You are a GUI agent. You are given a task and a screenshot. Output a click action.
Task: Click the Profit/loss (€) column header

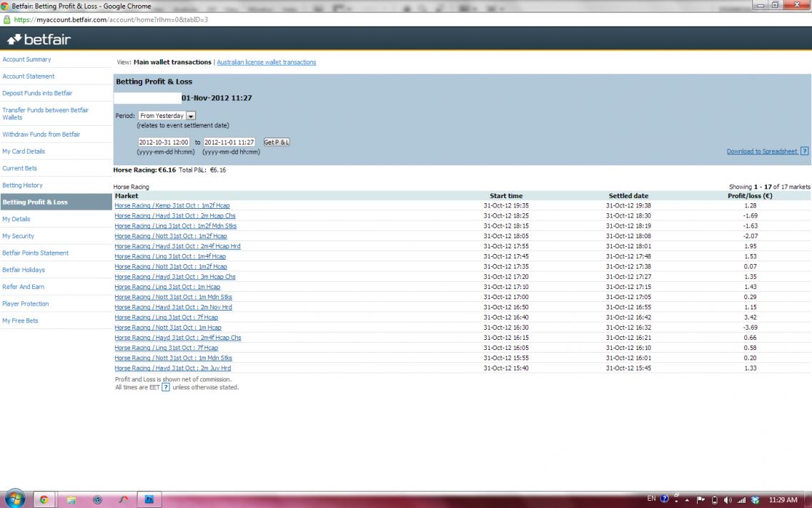pyautogui.click(x=750, y=196)
